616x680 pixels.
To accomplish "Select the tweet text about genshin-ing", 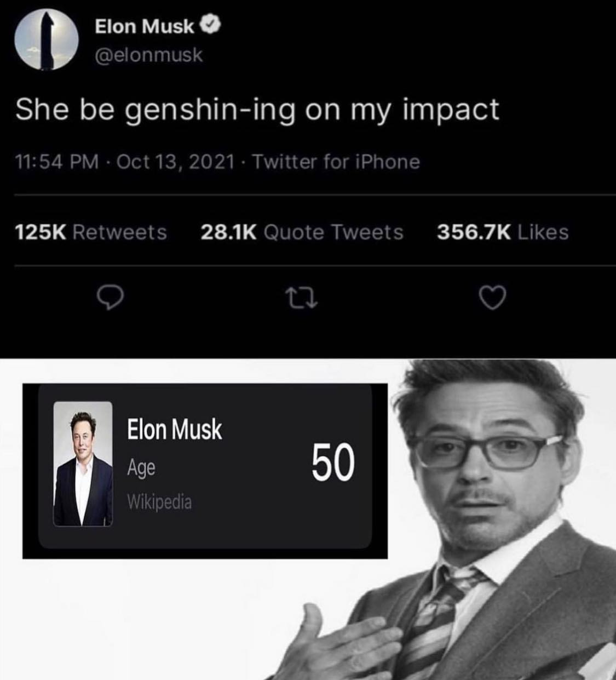I will click(257, 110).
